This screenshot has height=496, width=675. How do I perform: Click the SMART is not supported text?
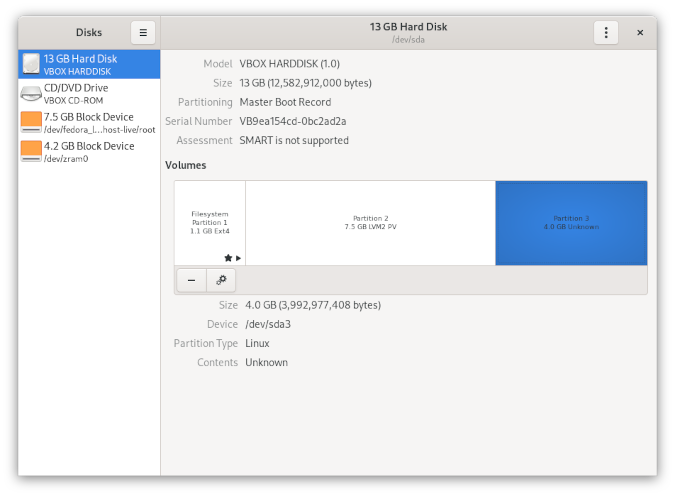tap(294, 140)
